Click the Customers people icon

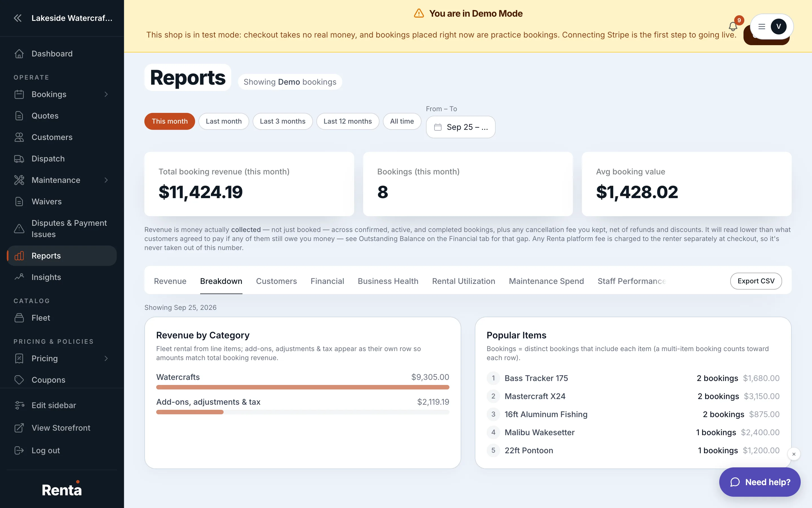[x=19, y=137]
